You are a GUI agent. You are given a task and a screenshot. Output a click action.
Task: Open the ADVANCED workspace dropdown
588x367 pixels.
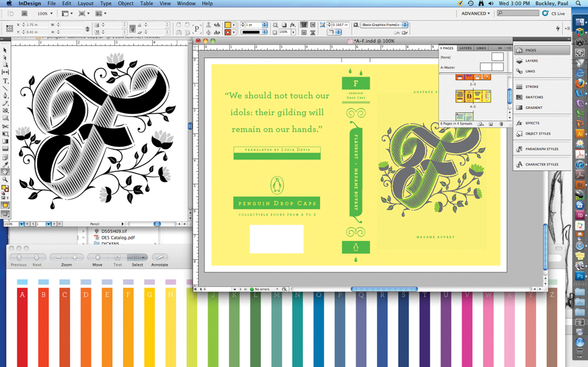[x=476, y=14]
